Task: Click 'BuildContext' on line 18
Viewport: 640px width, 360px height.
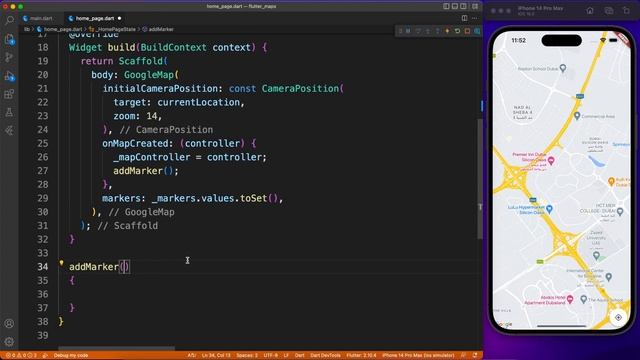Action: [x=173, y=47]
